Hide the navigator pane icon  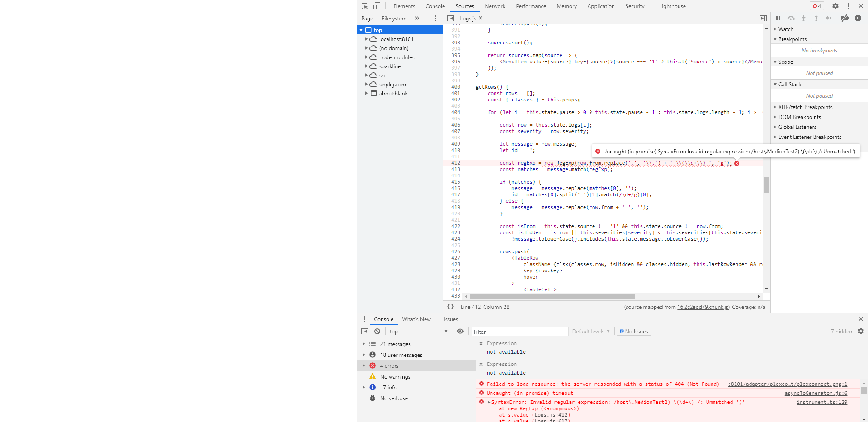(450, 19)
